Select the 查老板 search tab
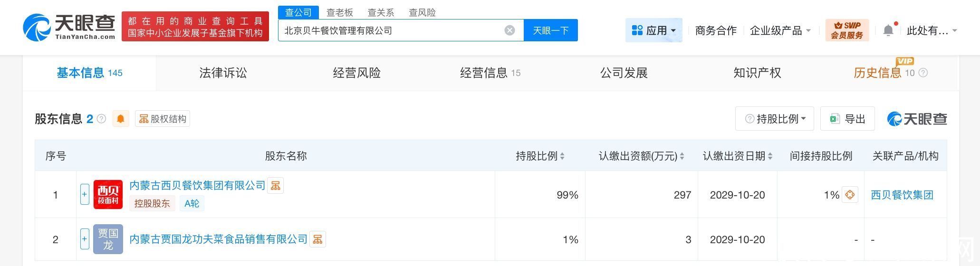The image size is (980, 266). coord(339,12)
